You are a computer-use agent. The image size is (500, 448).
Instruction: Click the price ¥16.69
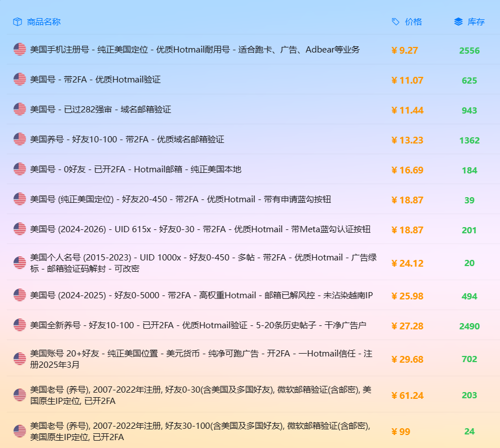407,170
